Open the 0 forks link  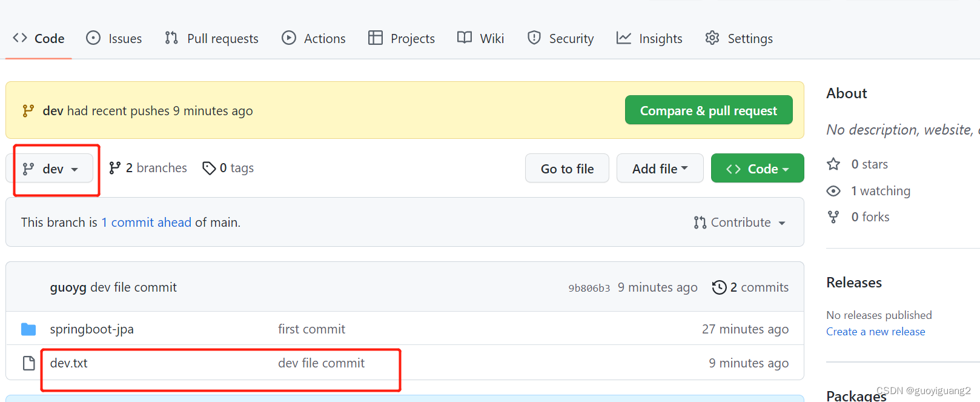(x=870, y=217)
